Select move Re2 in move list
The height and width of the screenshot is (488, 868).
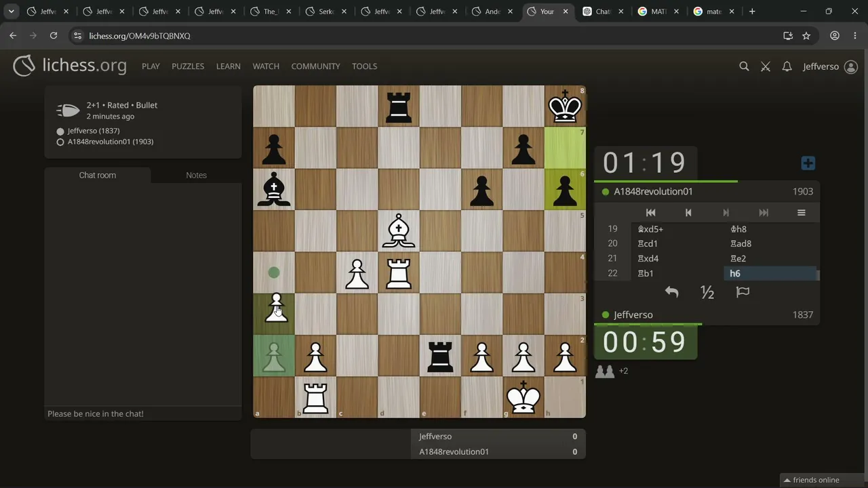[x=770, y=259]
